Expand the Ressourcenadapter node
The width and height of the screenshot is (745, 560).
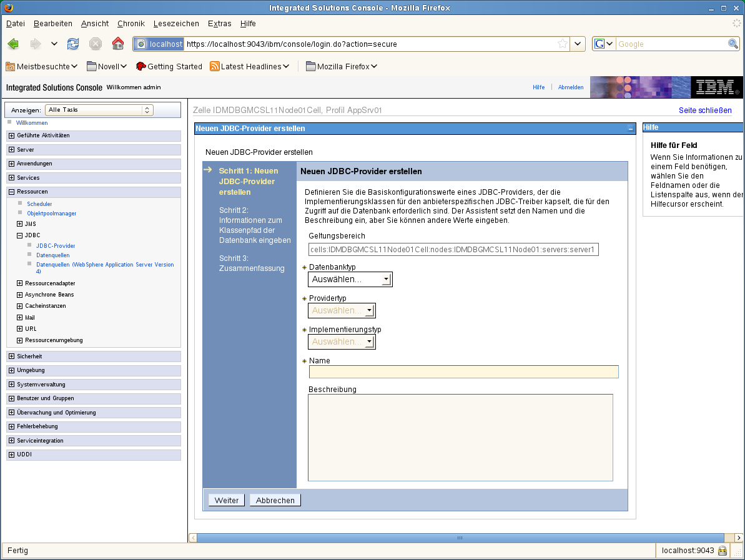click(x=19, y=283)
